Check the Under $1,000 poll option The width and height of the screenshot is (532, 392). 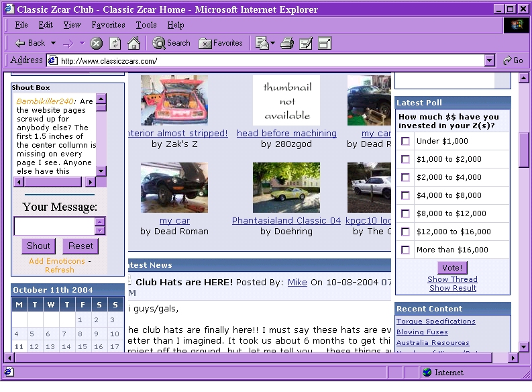(405, 141)
